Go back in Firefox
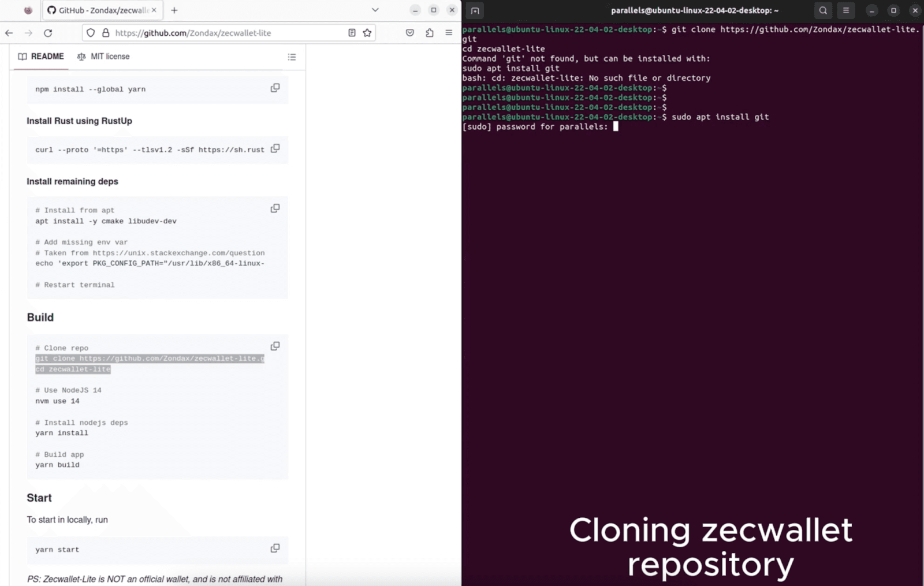This screenshot has width=924, height=586. click(9, 33)
